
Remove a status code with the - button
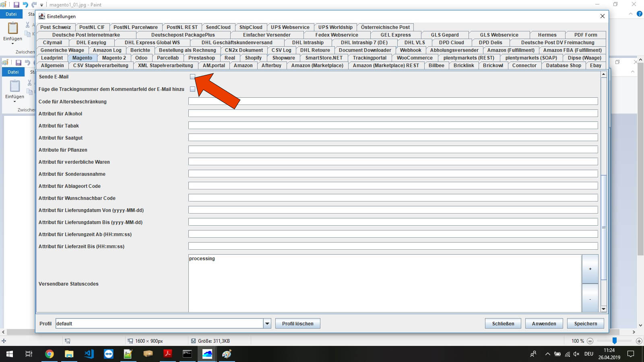(x=590, y=298)
